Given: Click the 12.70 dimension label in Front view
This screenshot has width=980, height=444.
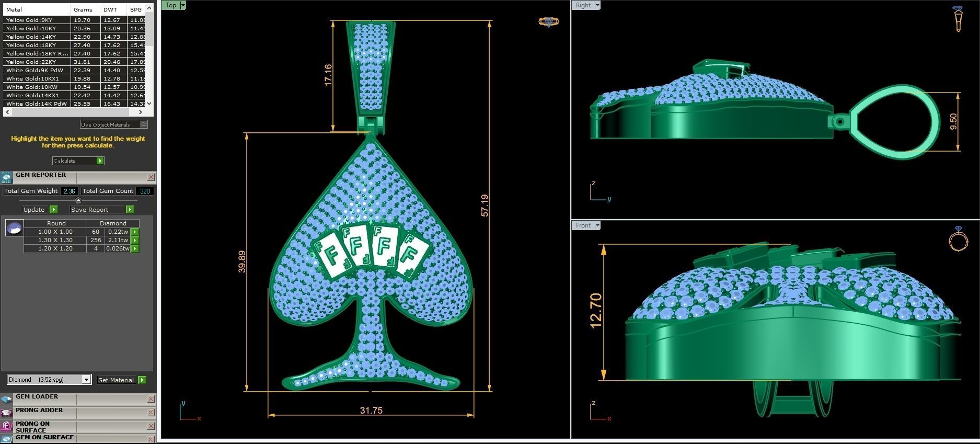Looking at the screenshot, I should pyautogui.click(x=595, y=311).
